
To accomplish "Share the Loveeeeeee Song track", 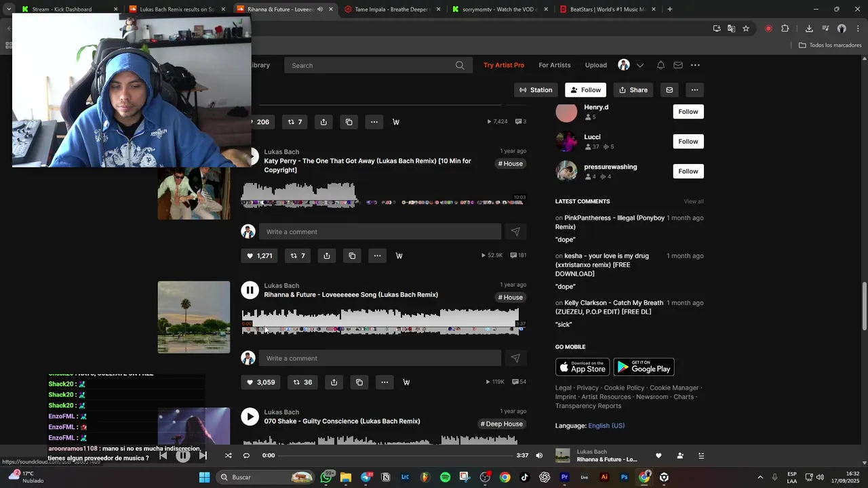I will coord(334,382).
